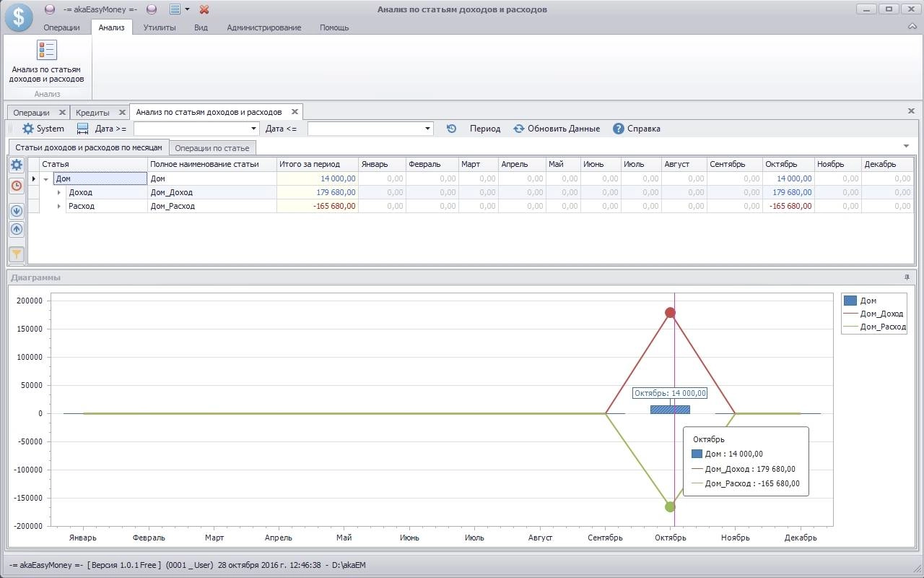Click the System gear button
924x578 pixels.
(x=43, y=129)
